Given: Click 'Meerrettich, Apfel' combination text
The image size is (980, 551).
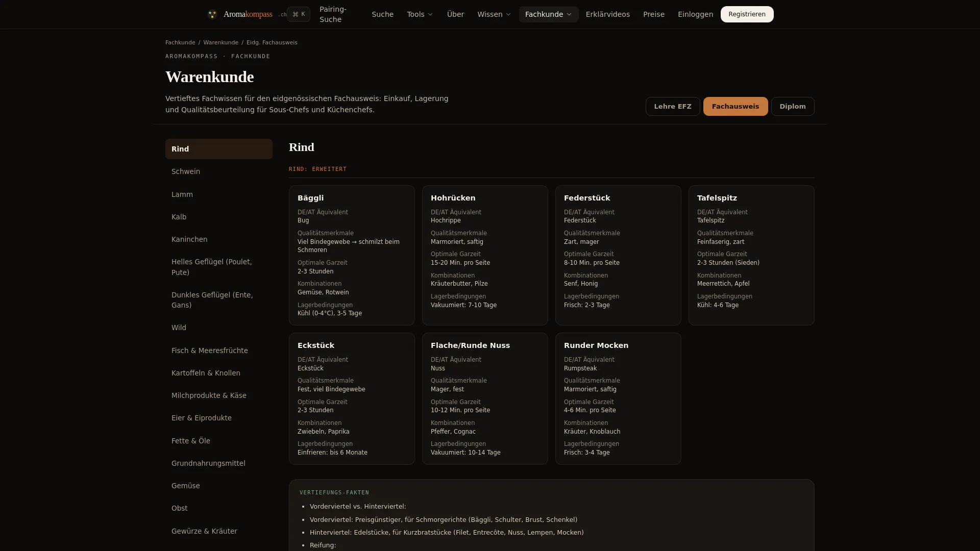Looking at the screenshot, I should click(723, 284).
